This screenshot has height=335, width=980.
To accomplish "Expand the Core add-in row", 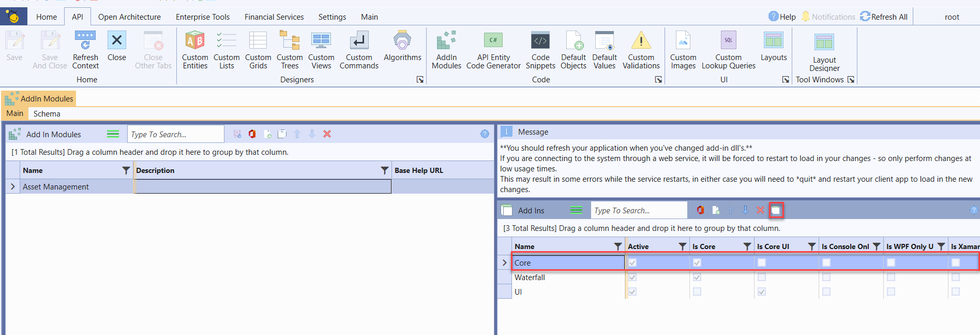I will 504,263.
